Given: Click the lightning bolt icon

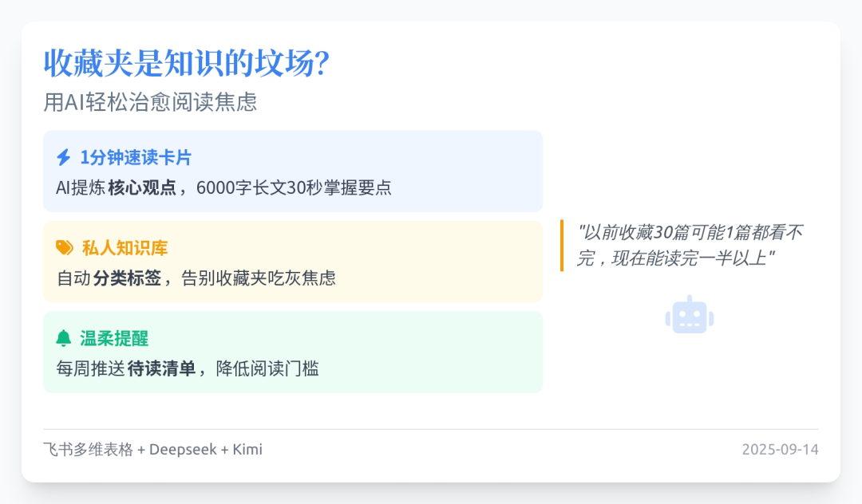Looking at the screenshot, I should (x=64, y=158).
